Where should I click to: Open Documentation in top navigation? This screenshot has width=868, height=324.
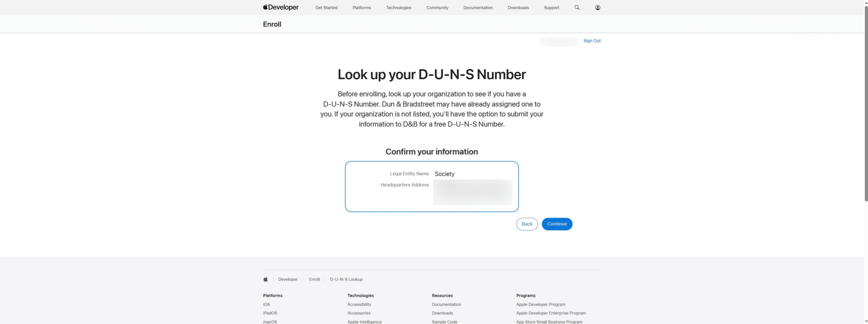pos(478,7)
